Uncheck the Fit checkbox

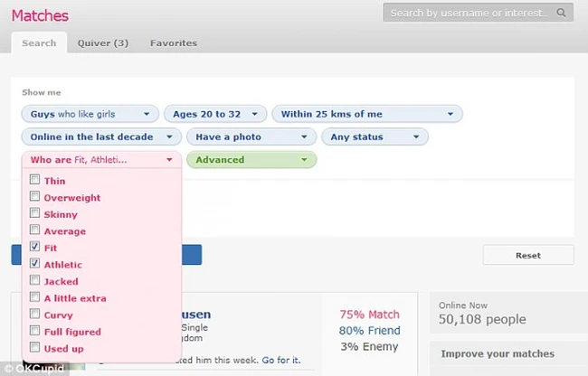coord(34,247)
